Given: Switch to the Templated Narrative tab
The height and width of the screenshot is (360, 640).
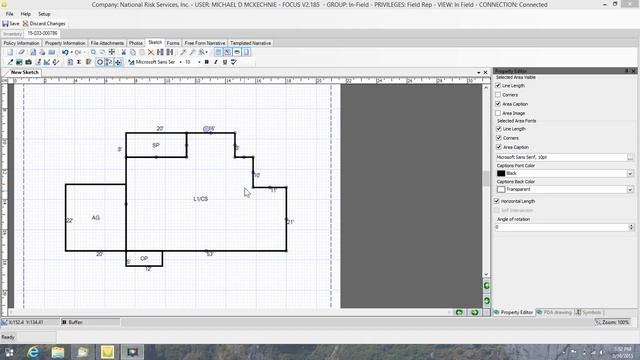Looking at the screenshot, I should 250,43.
